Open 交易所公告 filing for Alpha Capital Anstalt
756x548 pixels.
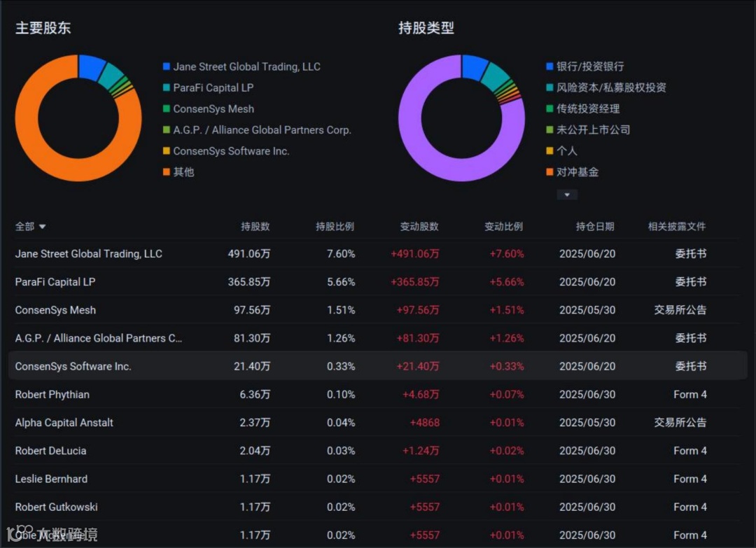680,423
